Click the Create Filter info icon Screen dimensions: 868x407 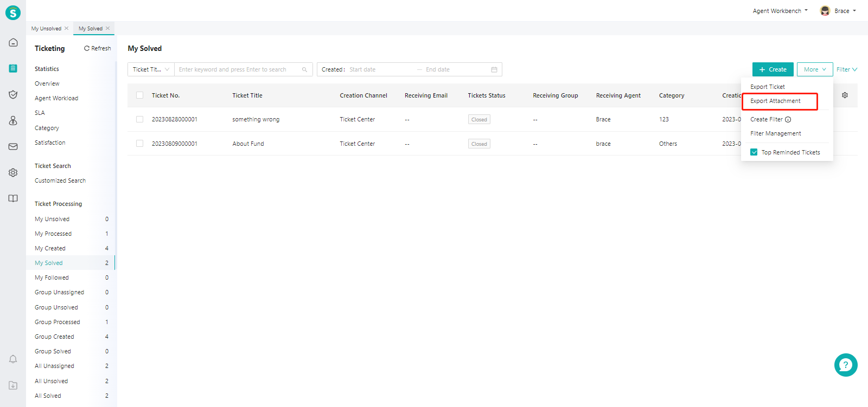pos(788,119)
